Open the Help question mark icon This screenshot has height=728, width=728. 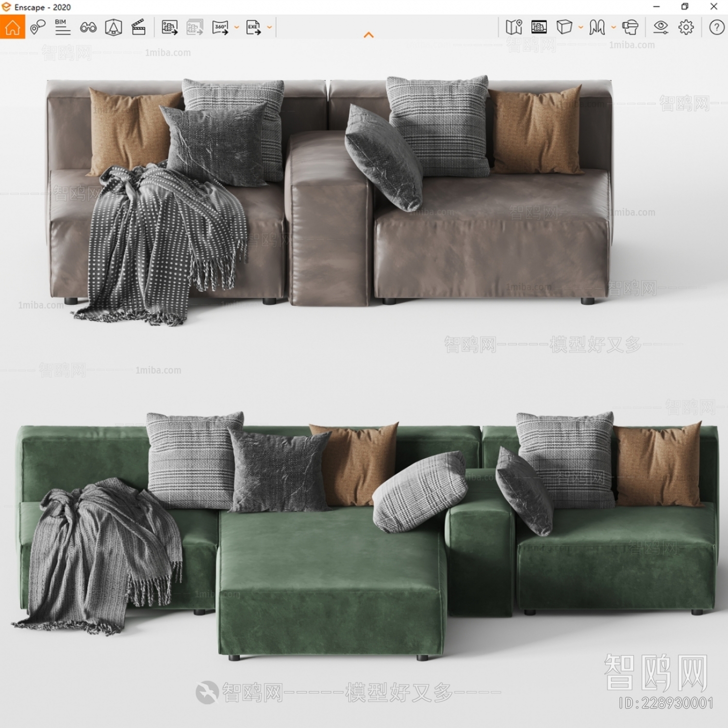point(717,27)
